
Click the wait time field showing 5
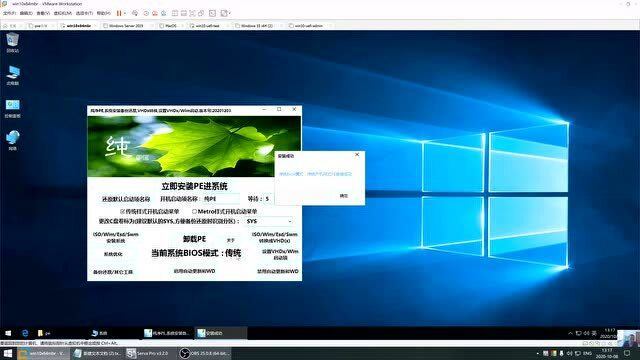click(268, 199)
